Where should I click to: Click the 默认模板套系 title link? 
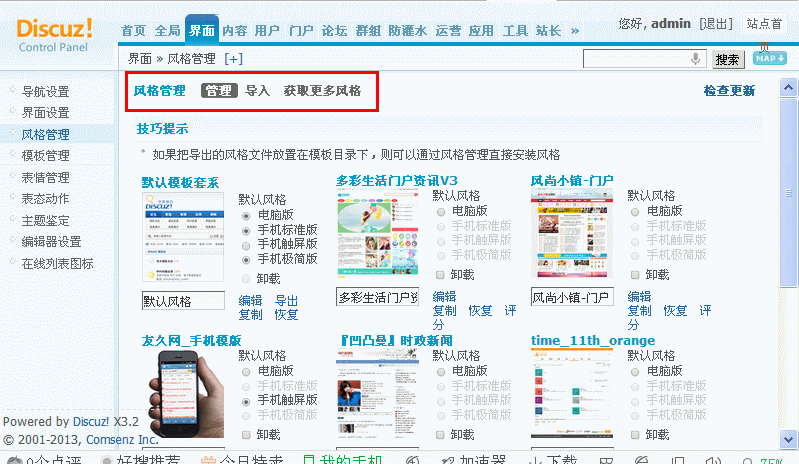180,182
